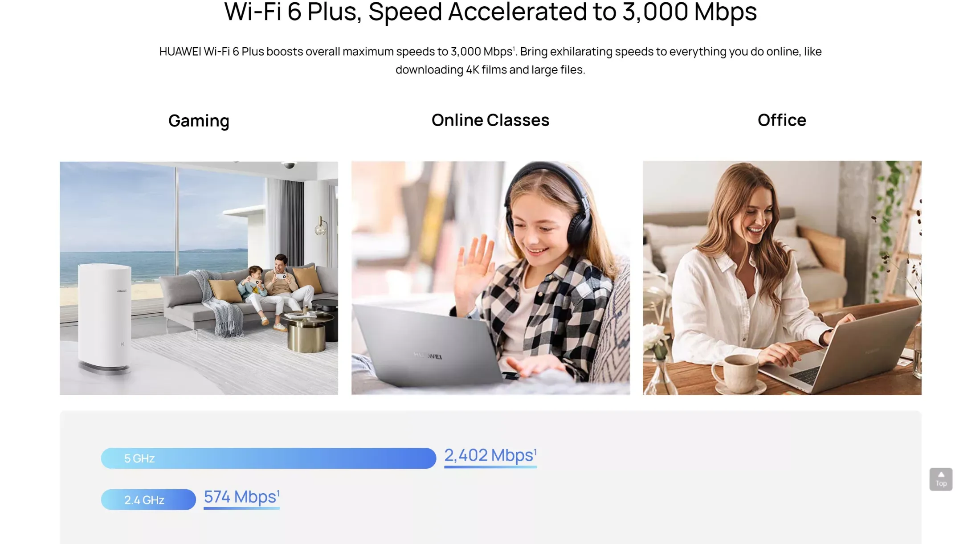Click the Wi-Fi 6 Plus main headline
This screenshot has width=980, height=544.
[x=490, y=12]
